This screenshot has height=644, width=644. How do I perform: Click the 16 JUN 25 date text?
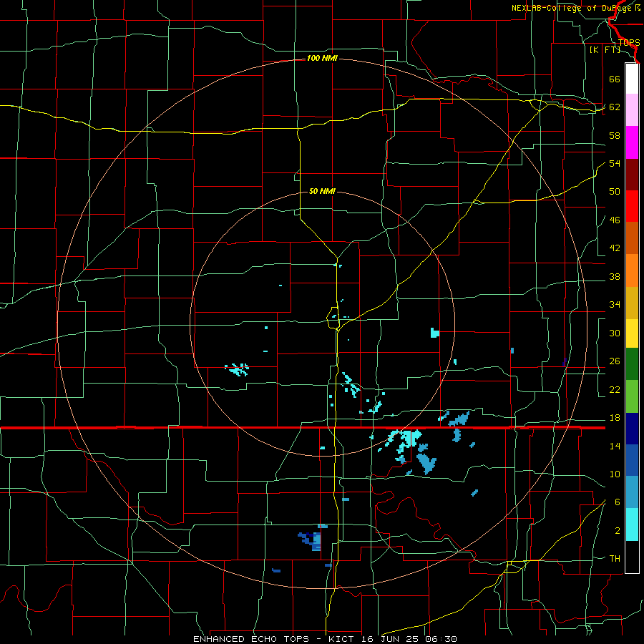(390, 639)
